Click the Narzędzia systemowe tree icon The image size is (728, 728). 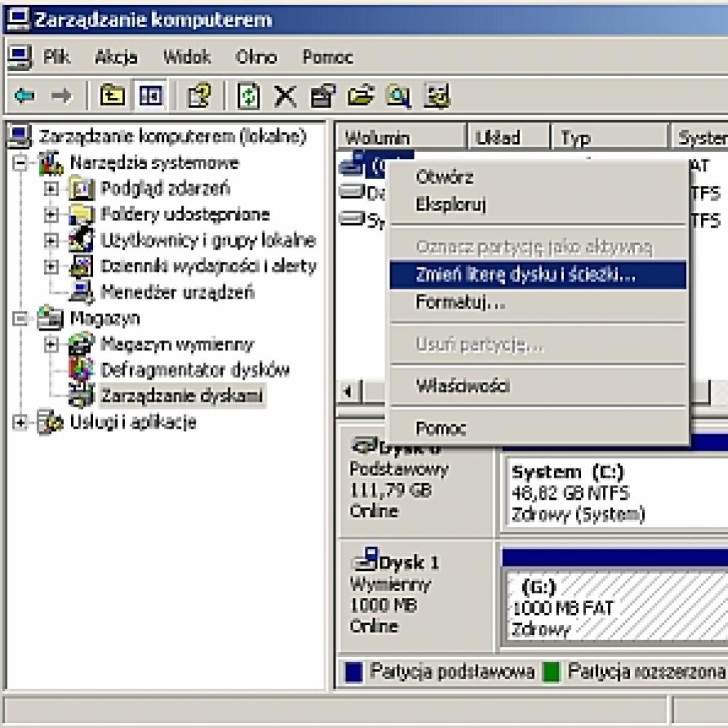coord(50,164)
